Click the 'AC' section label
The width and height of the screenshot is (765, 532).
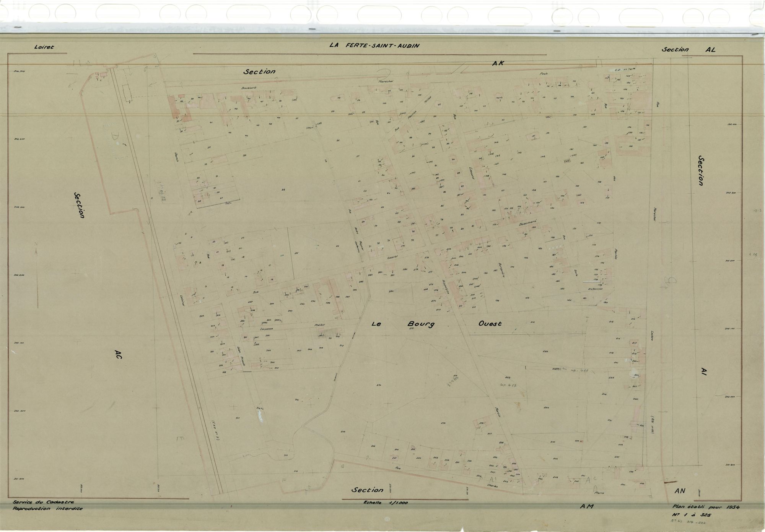pos(118,354)
